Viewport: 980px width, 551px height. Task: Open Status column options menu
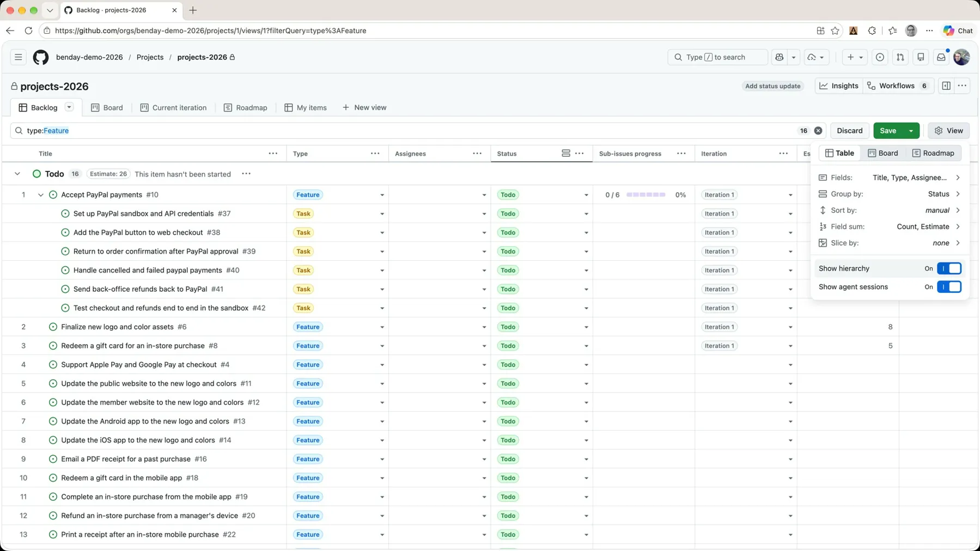tap(580, 154)
